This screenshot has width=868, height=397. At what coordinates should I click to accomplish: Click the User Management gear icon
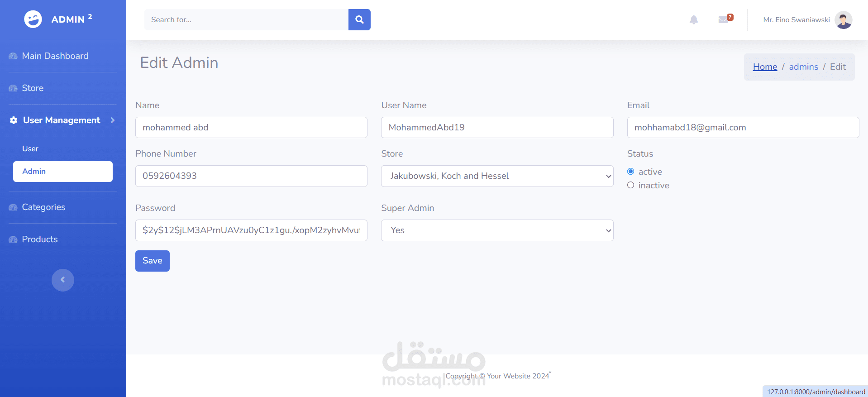click(14, 120)
